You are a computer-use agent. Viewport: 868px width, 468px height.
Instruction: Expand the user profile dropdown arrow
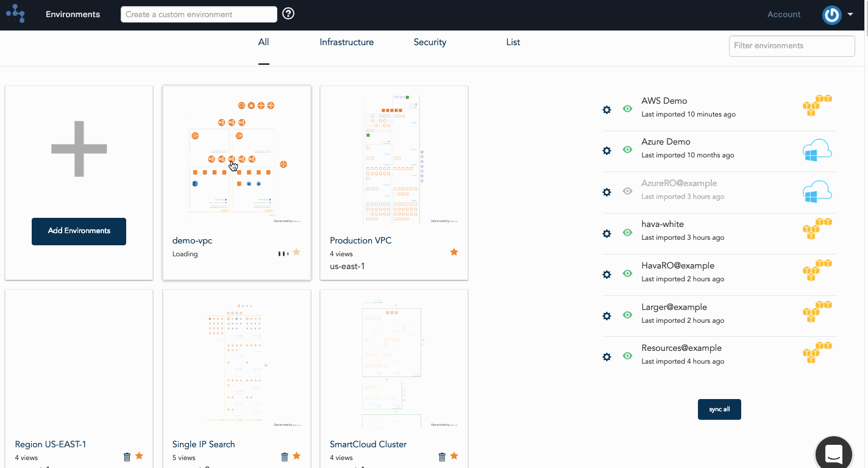(850, 15)
